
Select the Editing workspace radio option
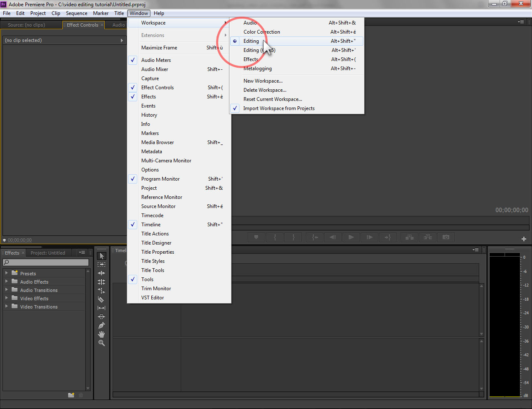pyautogui.click(x=297, y=41)
